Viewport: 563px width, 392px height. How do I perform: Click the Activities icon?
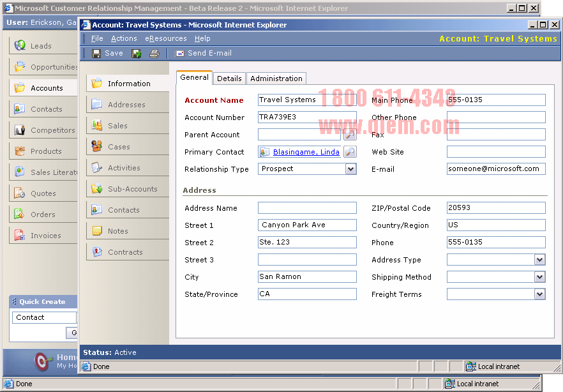point(96,167)
